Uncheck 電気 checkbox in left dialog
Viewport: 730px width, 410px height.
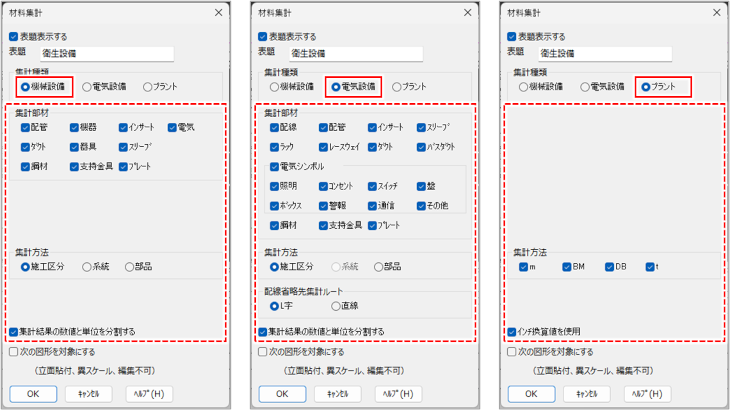click(x=173, y=127)
